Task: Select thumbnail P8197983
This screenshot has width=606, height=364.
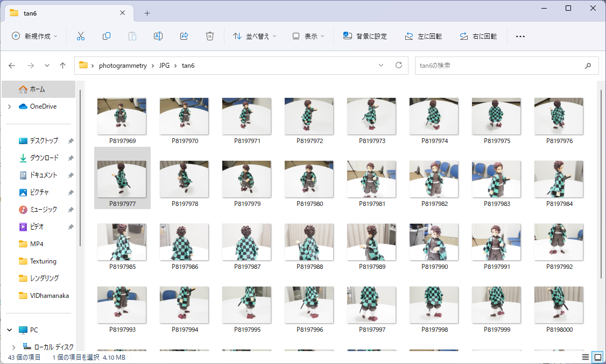Action: tap(496, 179)
